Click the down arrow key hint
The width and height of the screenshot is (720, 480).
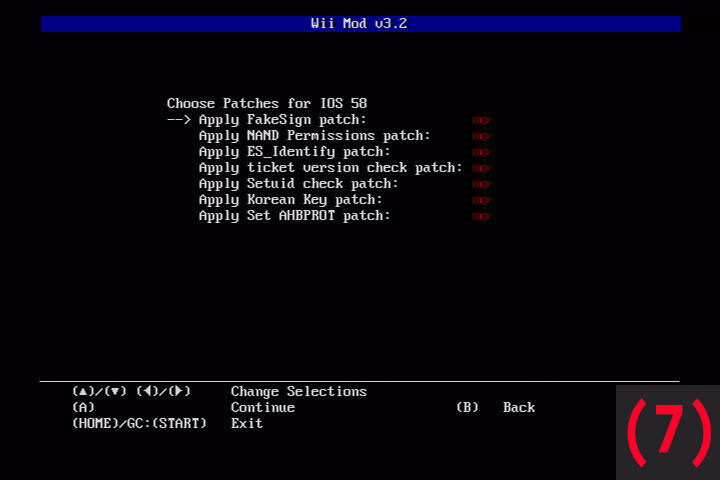pos(115,392)
